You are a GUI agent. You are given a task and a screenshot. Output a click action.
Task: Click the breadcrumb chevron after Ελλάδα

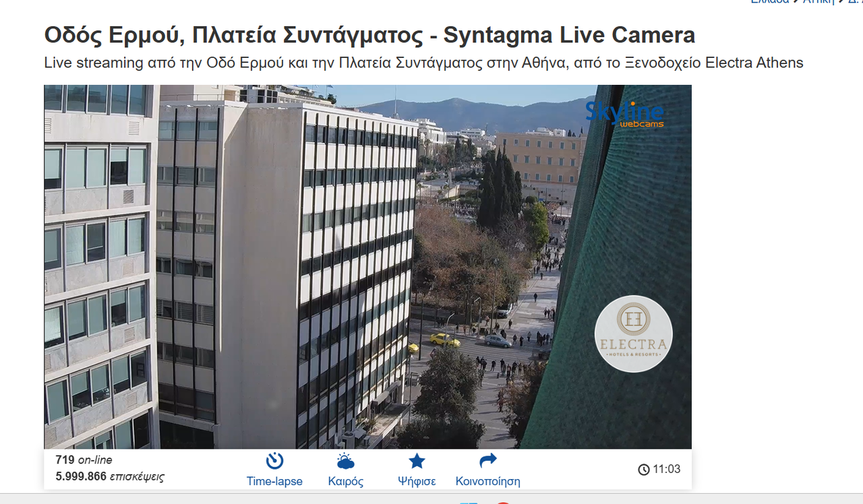click(795, 2)
